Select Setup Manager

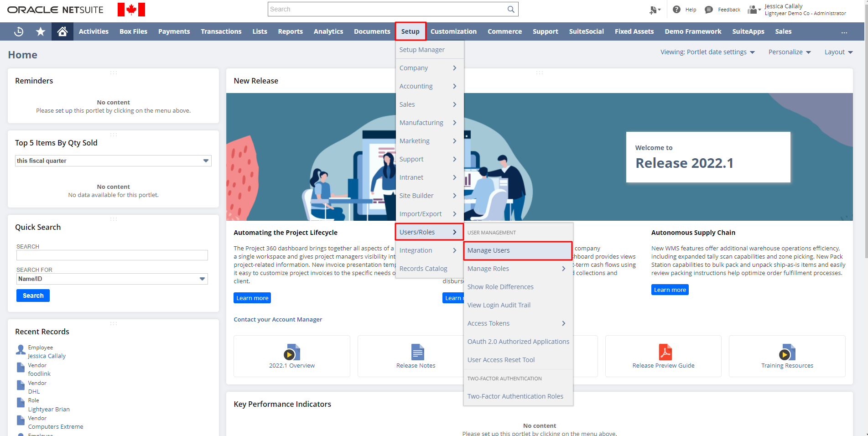coord(422,50)
